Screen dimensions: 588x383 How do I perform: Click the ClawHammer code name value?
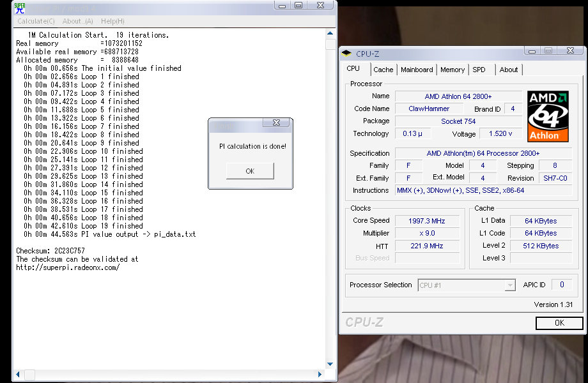click(x=429, y=109)
